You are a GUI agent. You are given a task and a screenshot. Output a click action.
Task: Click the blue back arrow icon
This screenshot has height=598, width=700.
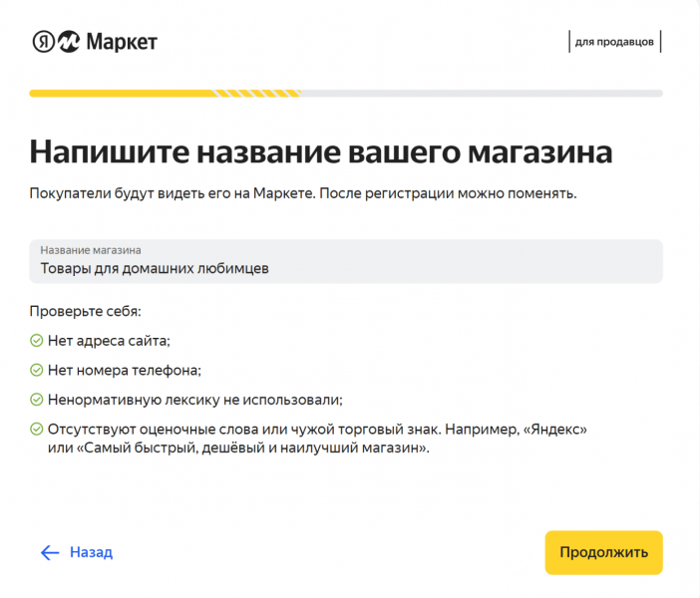click(x=50, y=552)
